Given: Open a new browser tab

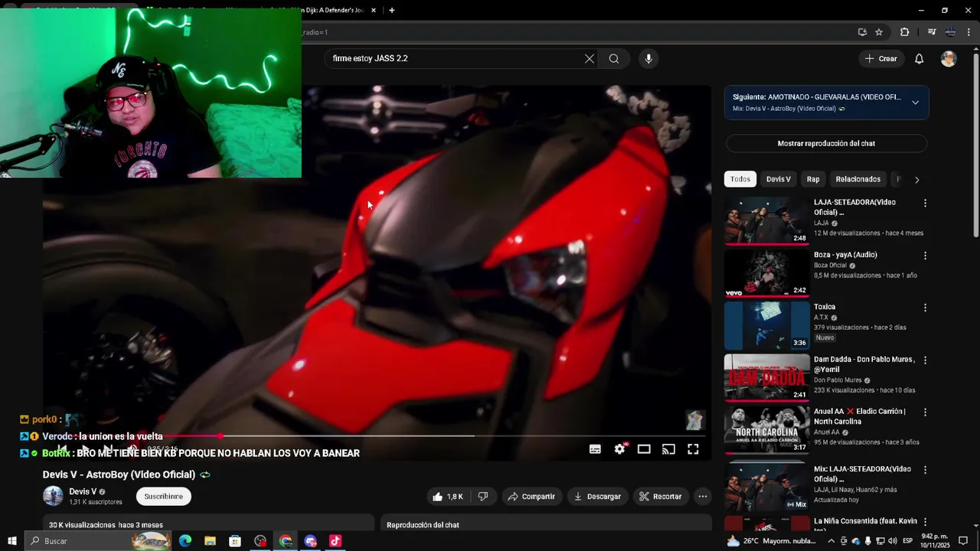Looking at the screenshot, I should pyautogui.click(x=392, y=10).
